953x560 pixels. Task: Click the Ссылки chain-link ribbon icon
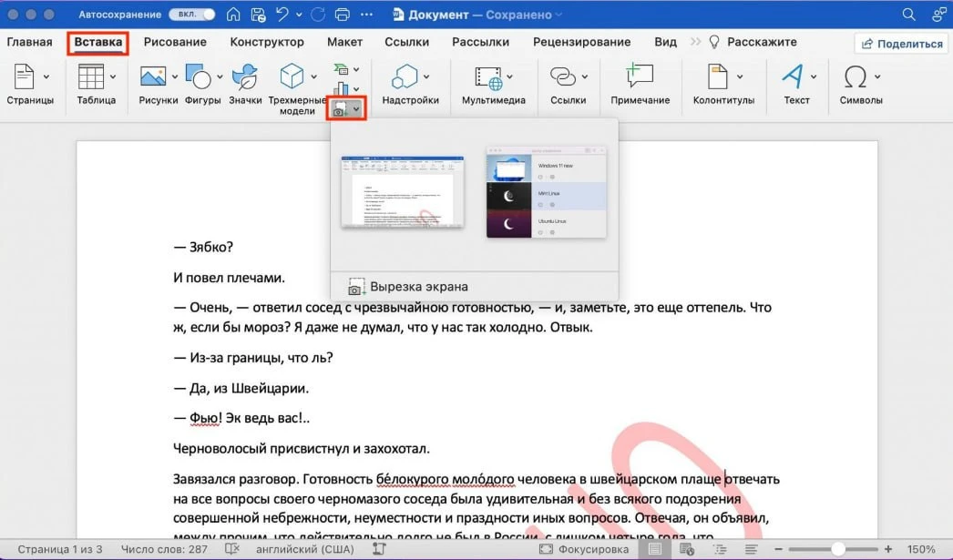pyautogui.click(x=563, y=76)
